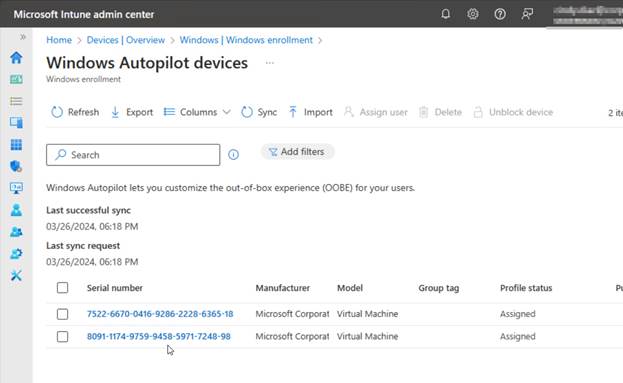Open the ellipsis menu beside the page title

pos(270,63)
